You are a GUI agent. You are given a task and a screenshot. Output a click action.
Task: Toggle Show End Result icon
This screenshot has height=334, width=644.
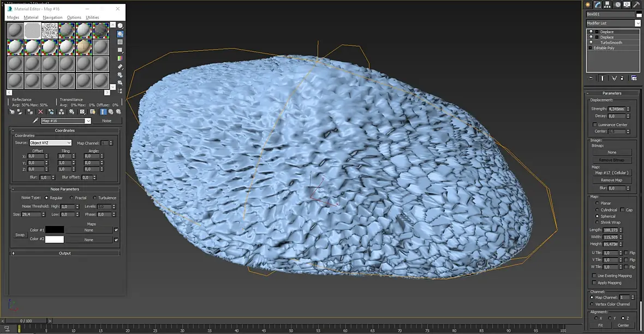tap(603, 78)
